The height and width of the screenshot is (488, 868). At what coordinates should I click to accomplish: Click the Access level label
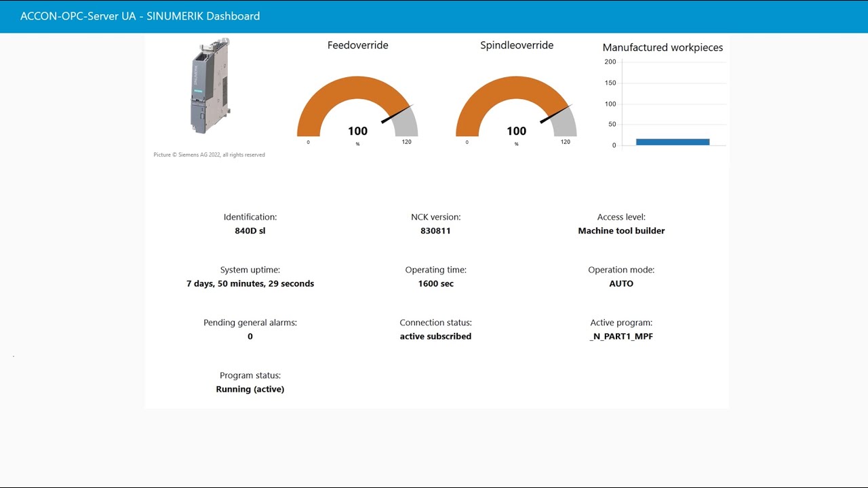(621, 218)
